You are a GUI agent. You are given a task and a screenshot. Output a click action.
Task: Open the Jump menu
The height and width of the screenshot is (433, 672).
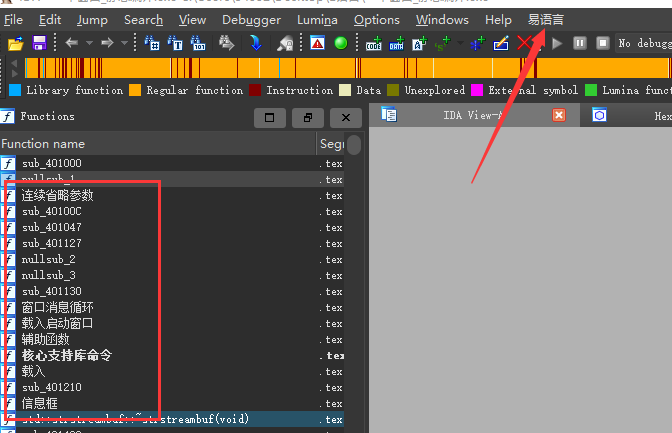pyautogui.click(x=92, y=20)
